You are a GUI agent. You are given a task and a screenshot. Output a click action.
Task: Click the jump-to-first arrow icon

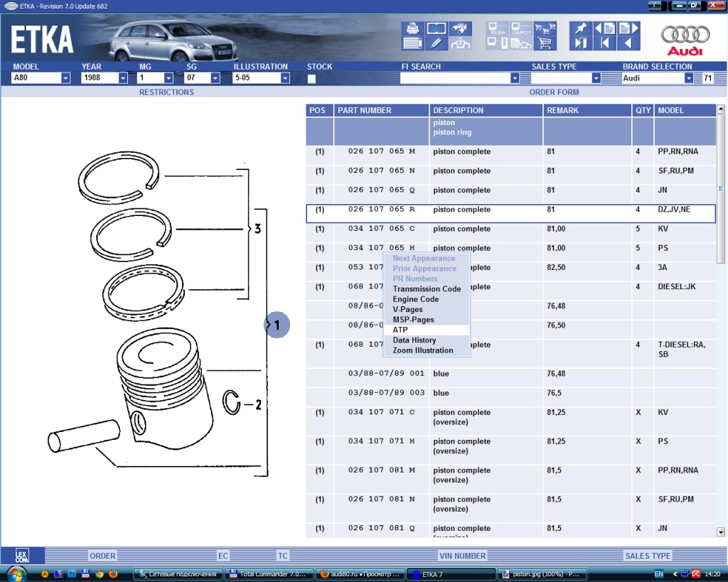[x=604, y=43]
